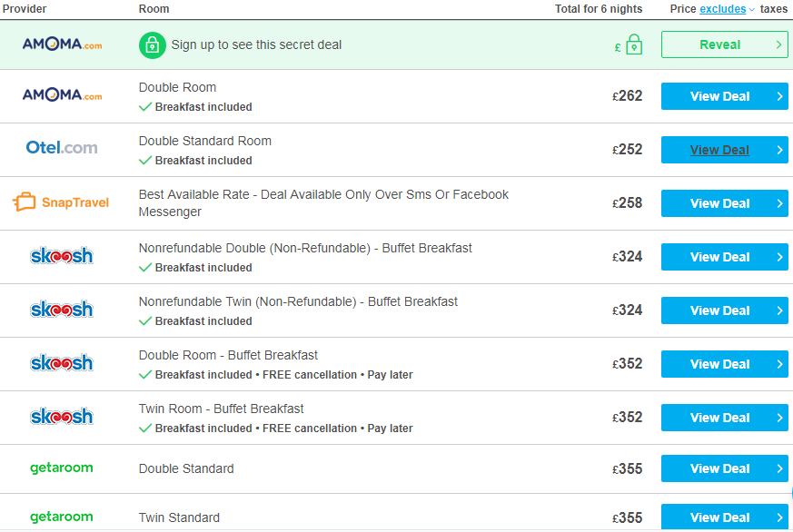Select the Total for 6 nights header
Image resolution: width=793 pixels, height=532 pixels.
click(x=599, y=9)
